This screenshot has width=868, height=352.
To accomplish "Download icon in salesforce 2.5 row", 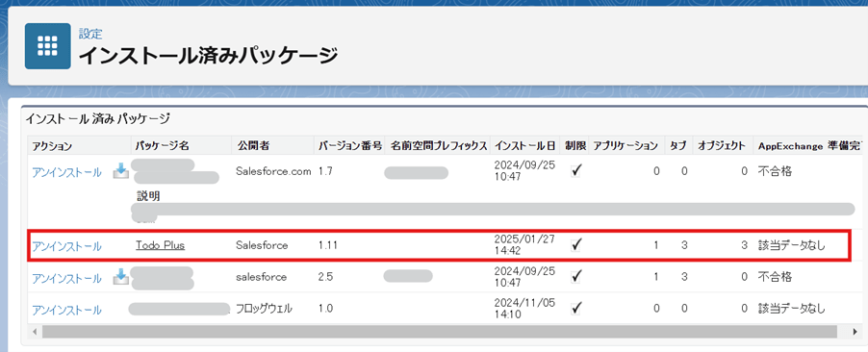I will tap(120, 277).
